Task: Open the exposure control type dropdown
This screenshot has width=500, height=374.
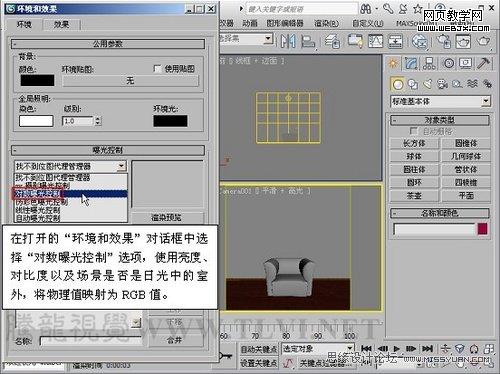Action: coord(122,166)
